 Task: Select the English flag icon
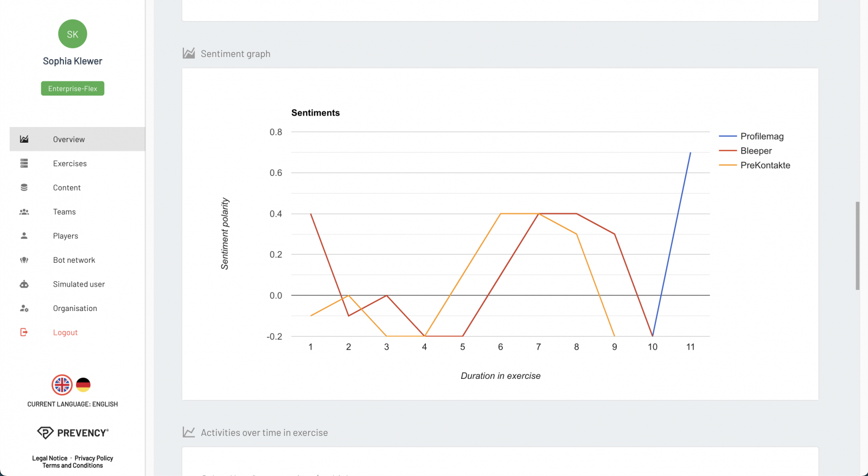62,385
